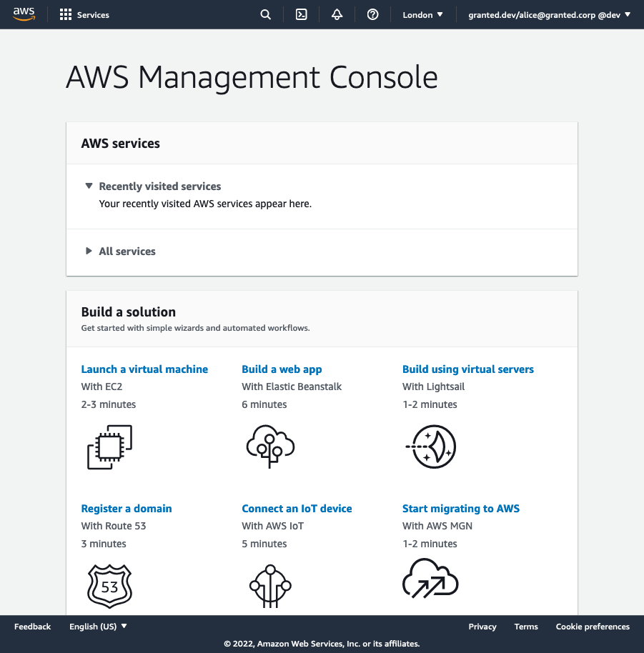Click the AWS MGN cloud migration icon
The width and height of the screenshot is (644, 653).
coord(430,579)
